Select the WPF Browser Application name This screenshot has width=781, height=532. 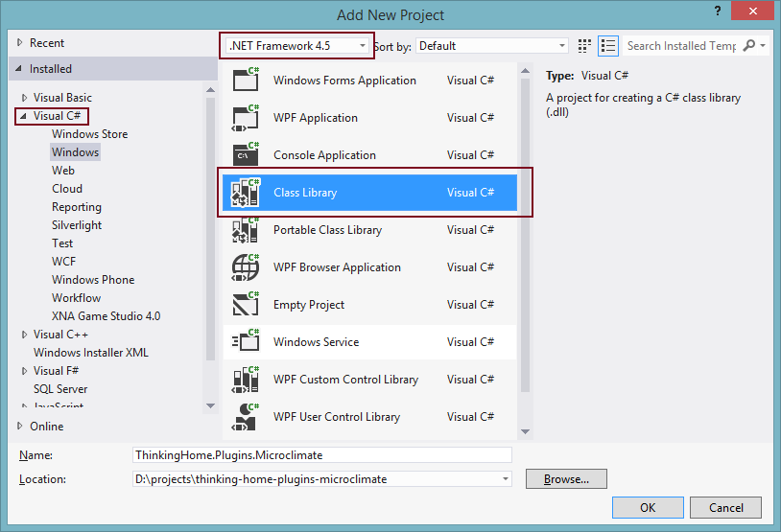coord(337,267)
